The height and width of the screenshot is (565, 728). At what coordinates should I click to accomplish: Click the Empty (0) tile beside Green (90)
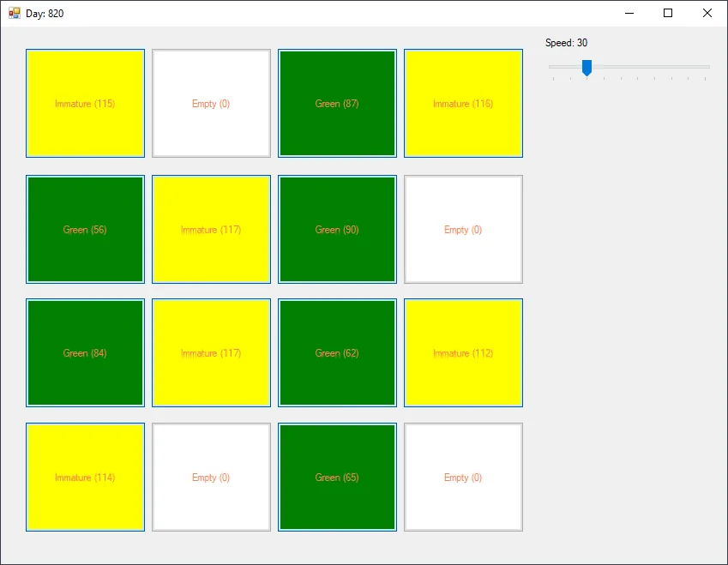coord(463,229)
